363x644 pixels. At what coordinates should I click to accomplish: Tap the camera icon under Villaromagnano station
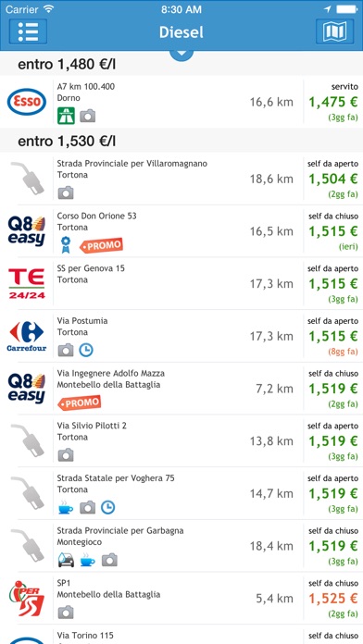(66, 192)
